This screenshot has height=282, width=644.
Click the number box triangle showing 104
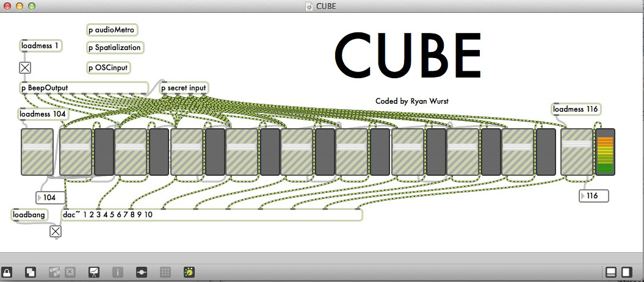40,198
